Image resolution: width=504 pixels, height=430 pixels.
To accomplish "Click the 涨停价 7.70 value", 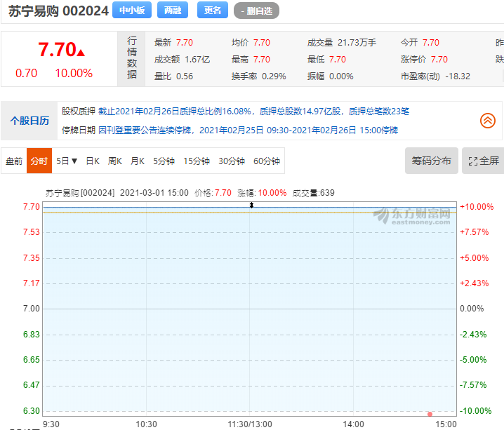I will (x=439, y=60).
